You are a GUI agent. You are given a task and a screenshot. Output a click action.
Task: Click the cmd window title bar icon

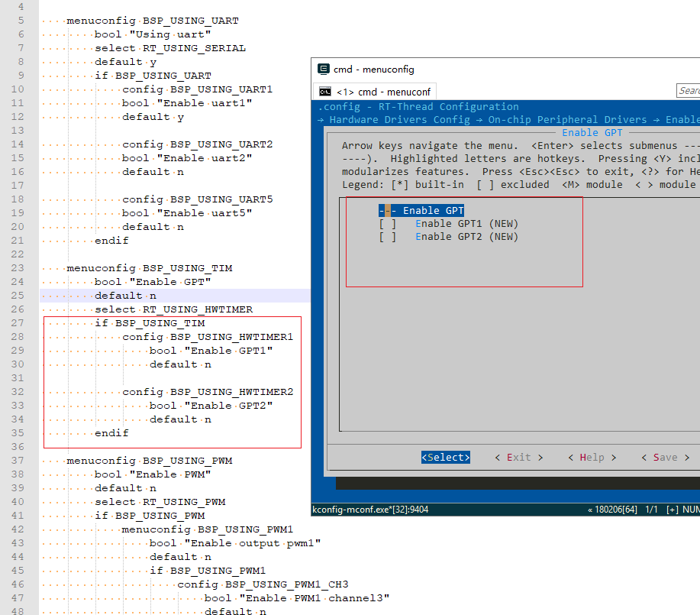click(323, 70)
